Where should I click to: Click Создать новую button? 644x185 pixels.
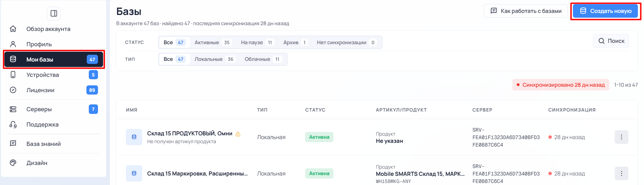point(605,11)
